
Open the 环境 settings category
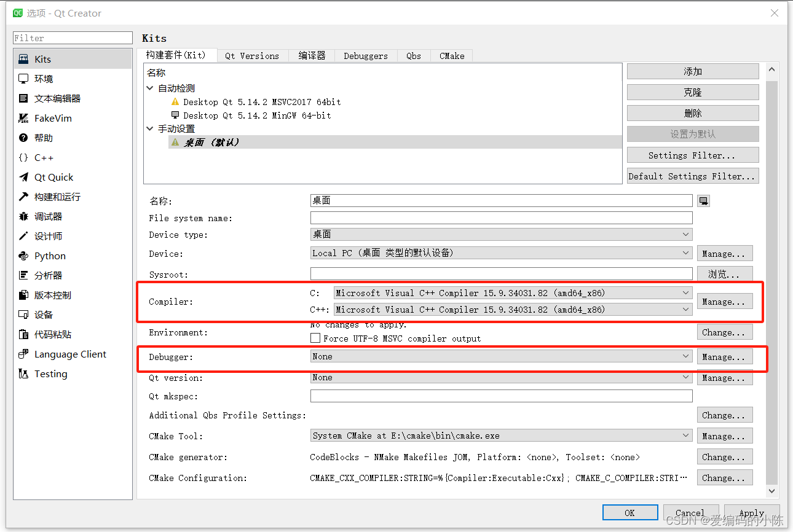tap(73, 79)
